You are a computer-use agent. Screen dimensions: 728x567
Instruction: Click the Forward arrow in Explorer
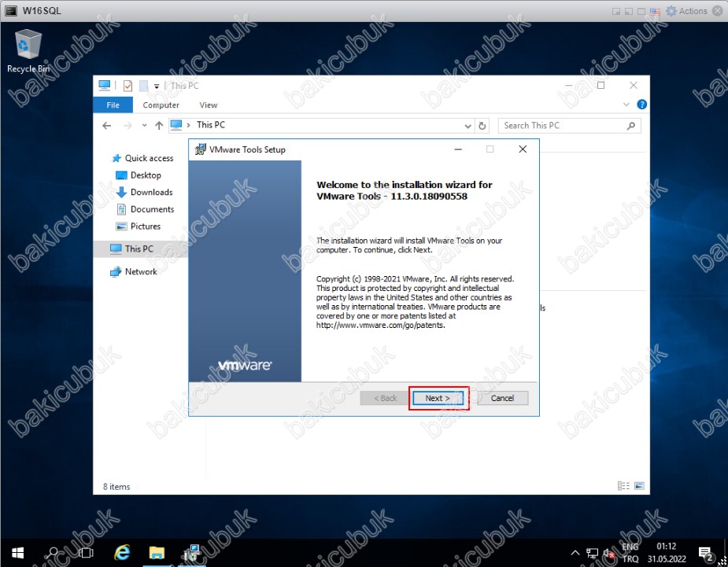[127, 125]
